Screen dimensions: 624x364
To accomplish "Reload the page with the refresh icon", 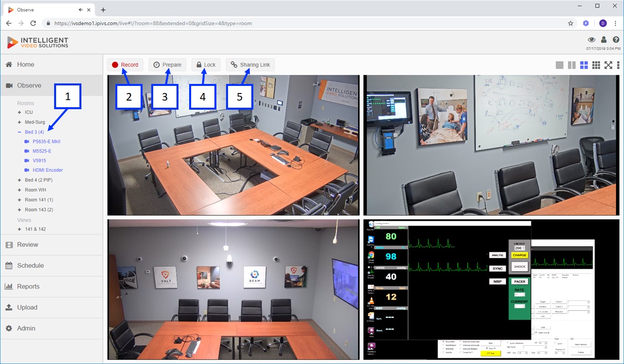I will click(33, 23).
